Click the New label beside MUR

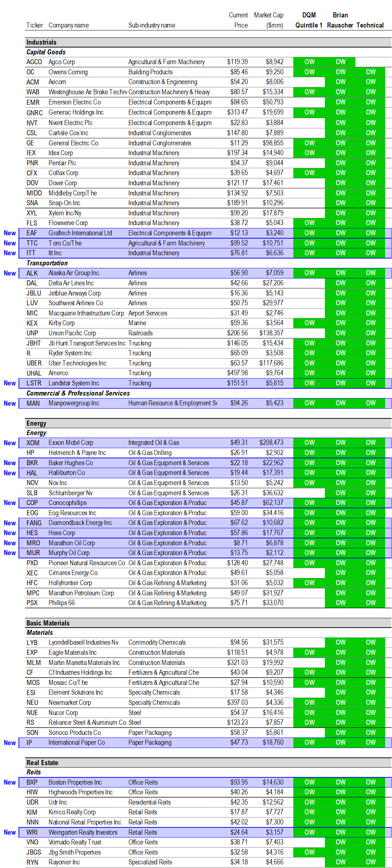tap(10, 553)
